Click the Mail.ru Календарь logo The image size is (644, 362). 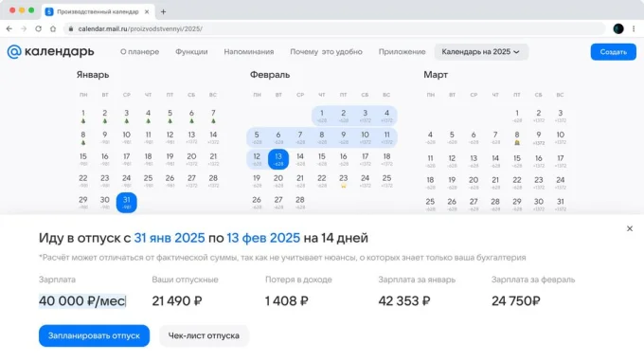(x=50, y=52)
